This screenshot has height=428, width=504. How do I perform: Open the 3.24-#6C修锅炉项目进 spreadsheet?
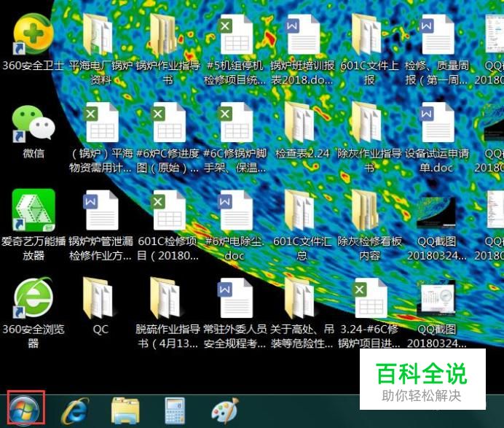coord(371,299)
